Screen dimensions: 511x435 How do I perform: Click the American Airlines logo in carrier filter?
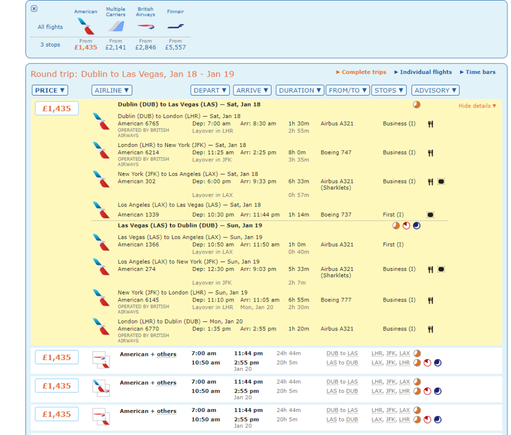(x=86, y=26)
